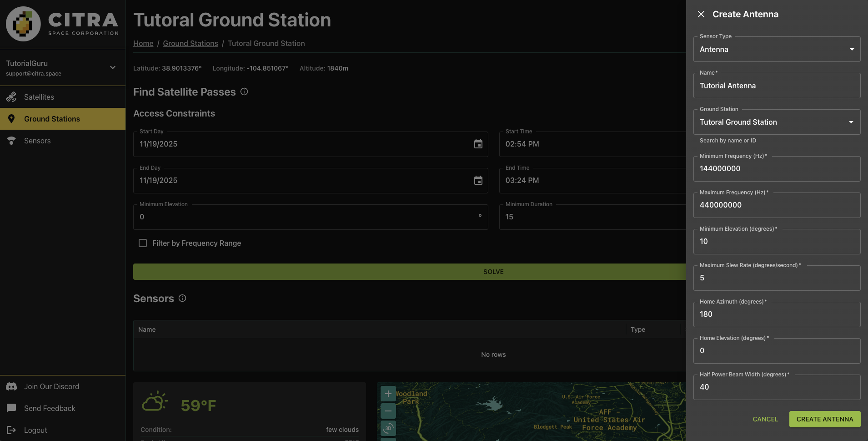Image resolution: width=868 pixels, height=441 pixels.
Task: Go to Ground Stations breadcrumb link
Action: 191,43
